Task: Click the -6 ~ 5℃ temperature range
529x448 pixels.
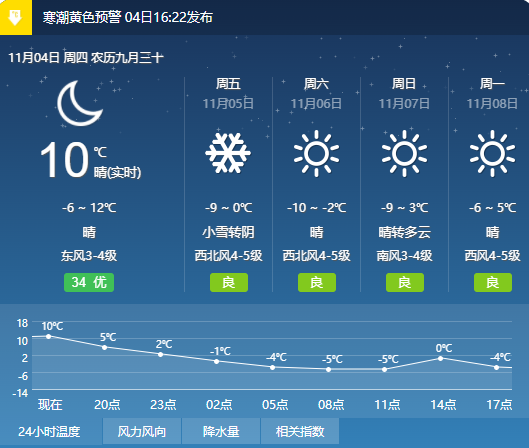Action: (x=493, y=208)
